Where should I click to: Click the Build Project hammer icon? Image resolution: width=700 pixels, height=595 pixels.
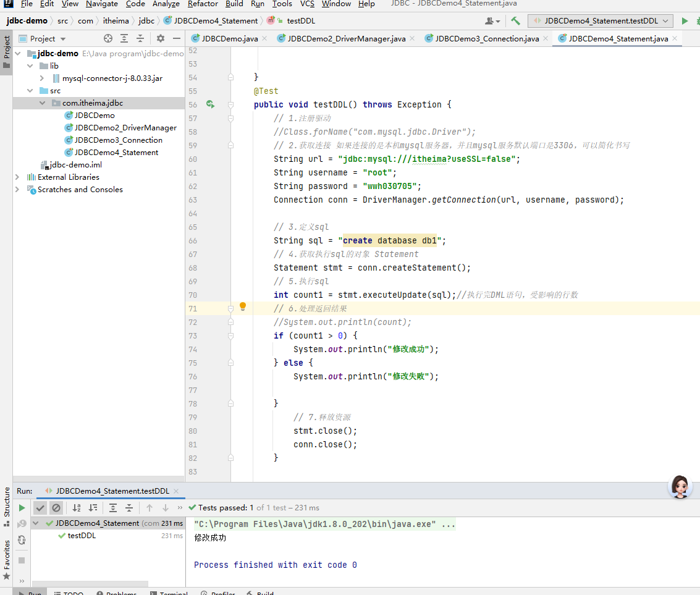[516, 21]
